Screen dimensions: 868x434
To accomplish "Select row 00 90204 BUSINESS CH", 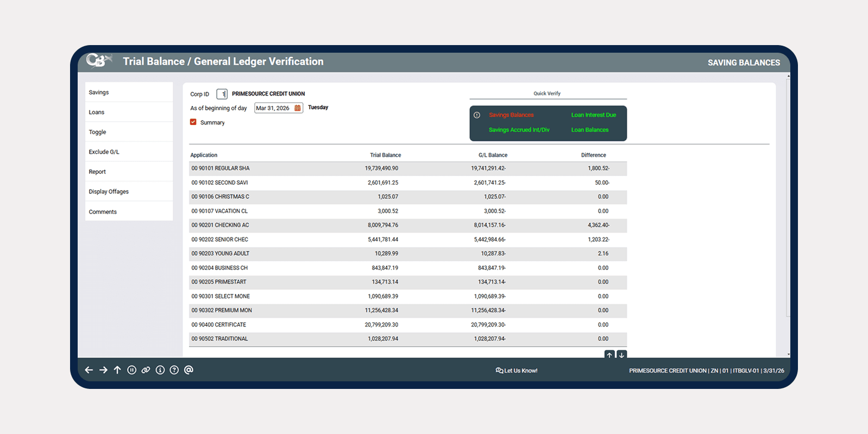I will coord(408,268).
